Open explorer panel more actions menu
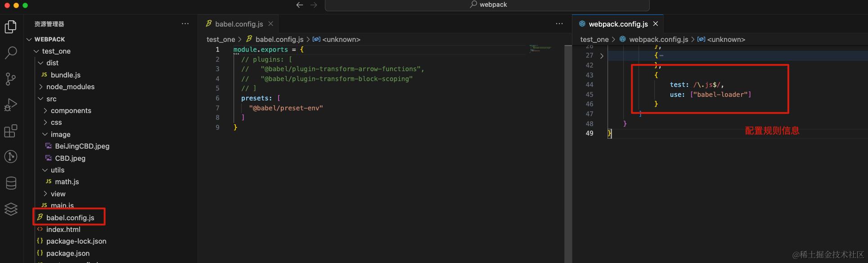 [x=185, y=24]
